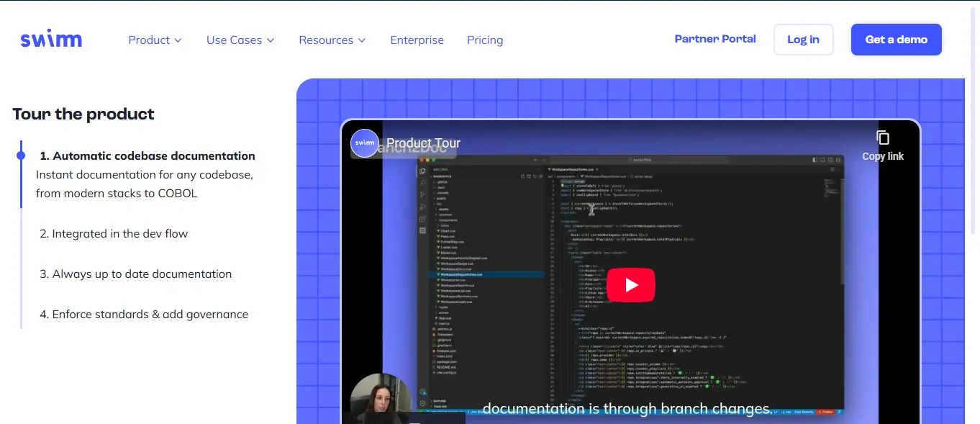The width and height of the screenshot is (980, 424).
Task: Select step 4, Enforce standards & add governance
Action: pos(144,314)
